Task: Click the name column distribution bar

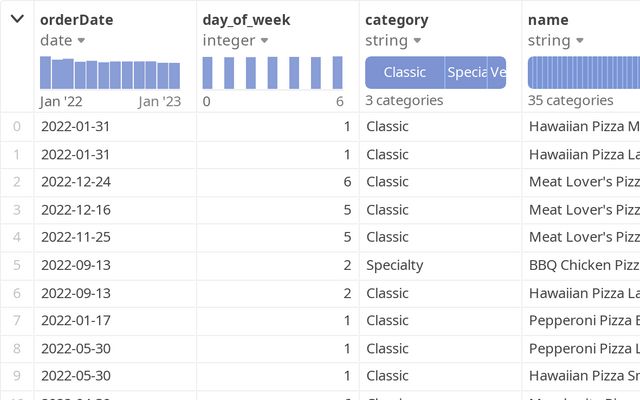Action: [584, 72]
